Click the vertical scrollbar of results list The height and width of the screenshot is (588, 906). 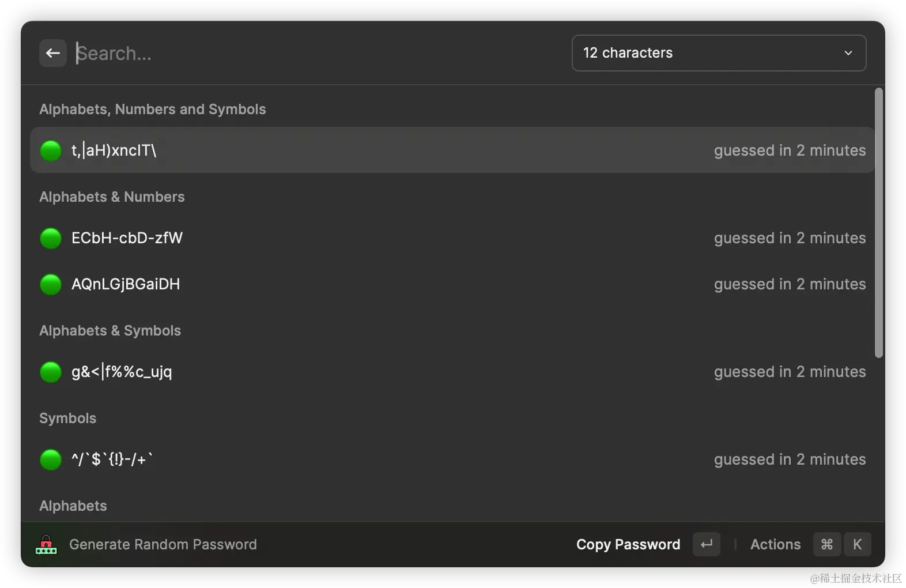(878, 223)
